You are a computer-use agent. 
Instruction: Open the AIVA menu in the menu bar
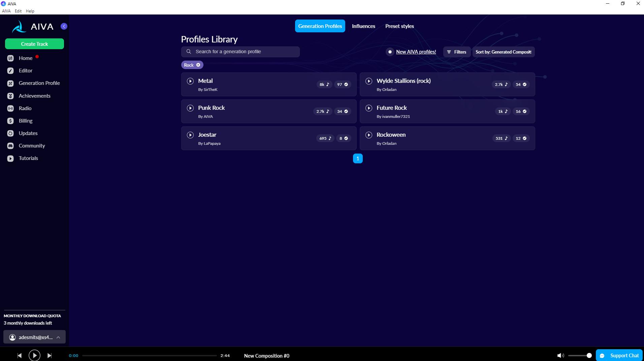tap(6, 11)
